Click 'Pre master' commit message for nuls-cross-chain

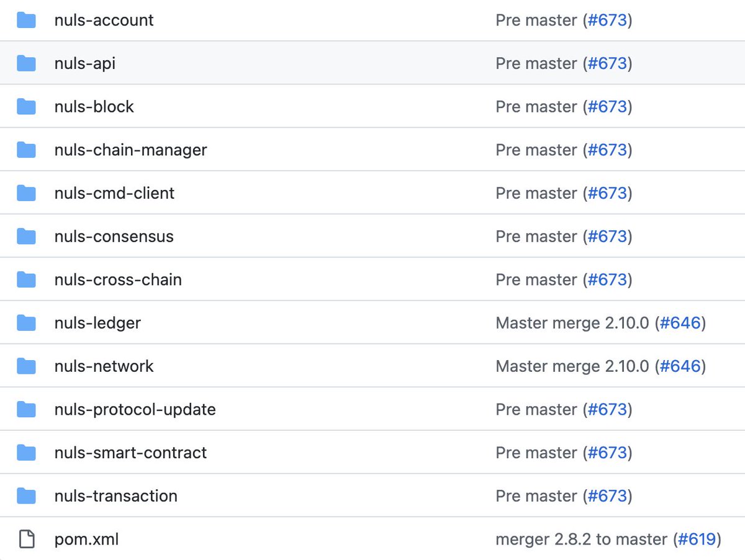point(536,279)
